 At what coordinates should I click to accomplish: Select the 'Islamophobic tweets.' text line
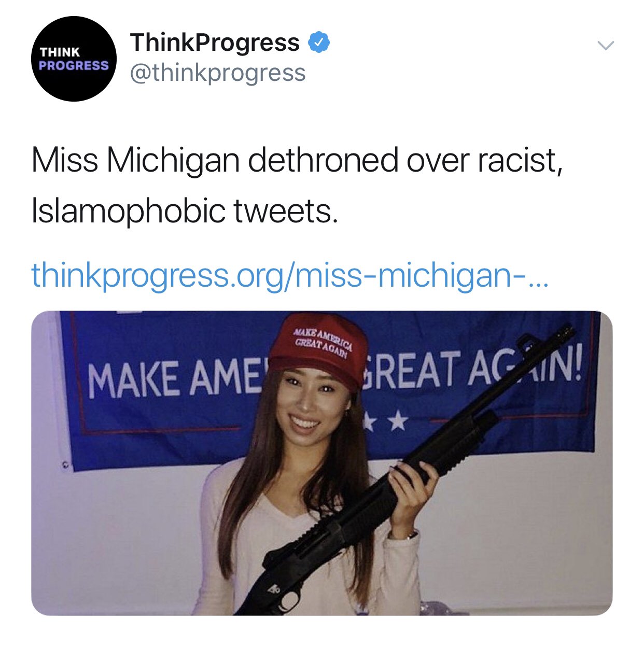click(x=185, y=212)
